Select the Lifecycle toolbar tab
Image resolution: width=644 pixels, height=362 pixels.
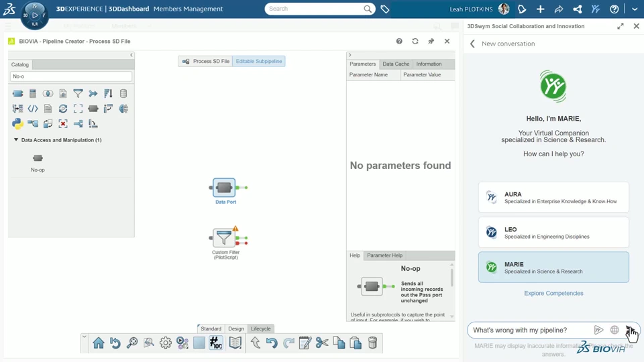coord(261,328)
